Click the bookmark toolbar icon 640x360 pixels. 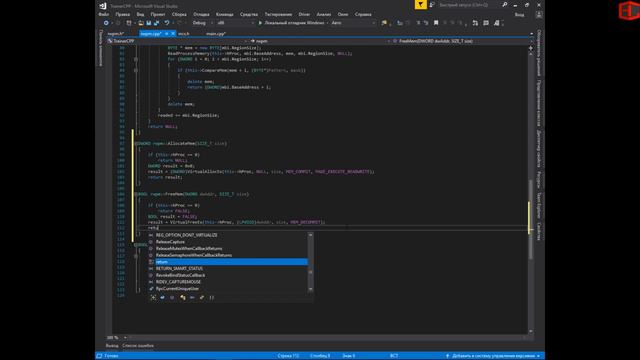point(436,23)
